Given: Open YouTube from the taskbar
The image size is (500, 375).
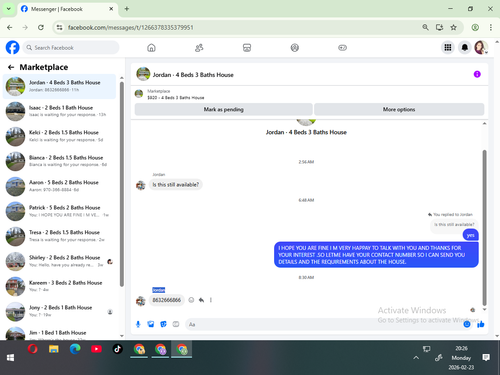Looking at the screenshot, I should click(x=96, y=349).
